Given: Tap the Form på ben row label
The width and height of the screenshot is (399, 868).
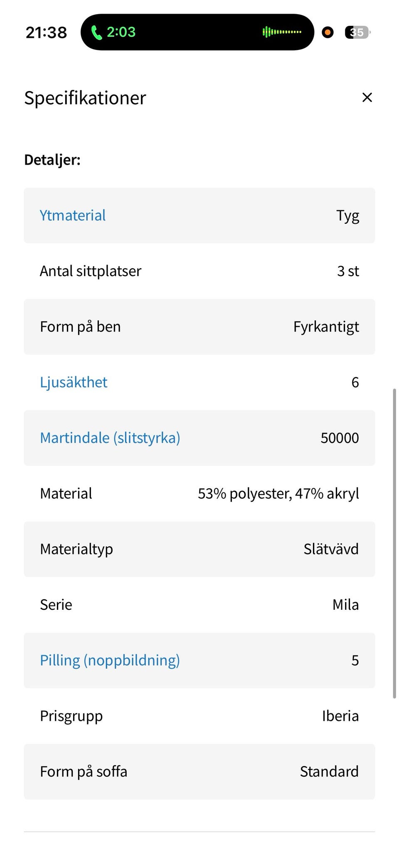Looking at the screenshot, I should 80,327.
